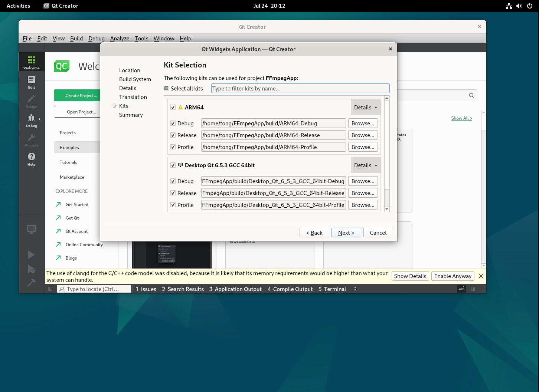Screen dimensions: 539x392
Task: Go Back in the wizard
Action: click(314, 233)
